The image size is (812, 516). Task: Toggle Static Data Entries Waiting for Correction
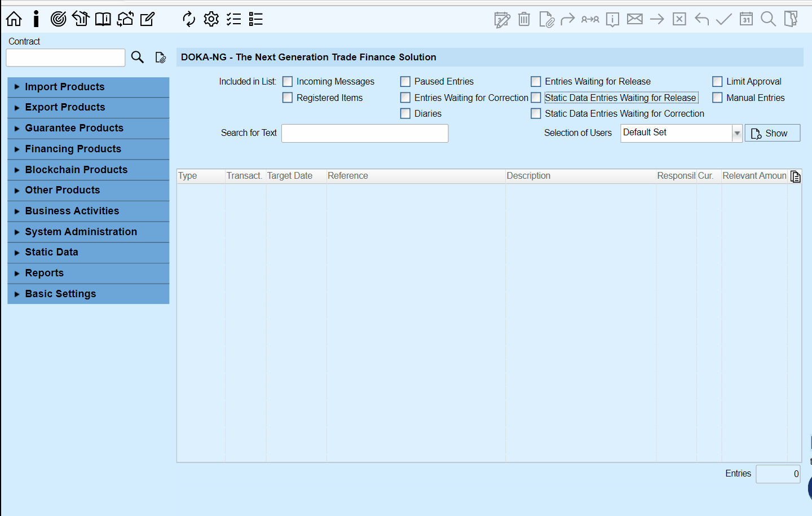(x=536, y=113)
